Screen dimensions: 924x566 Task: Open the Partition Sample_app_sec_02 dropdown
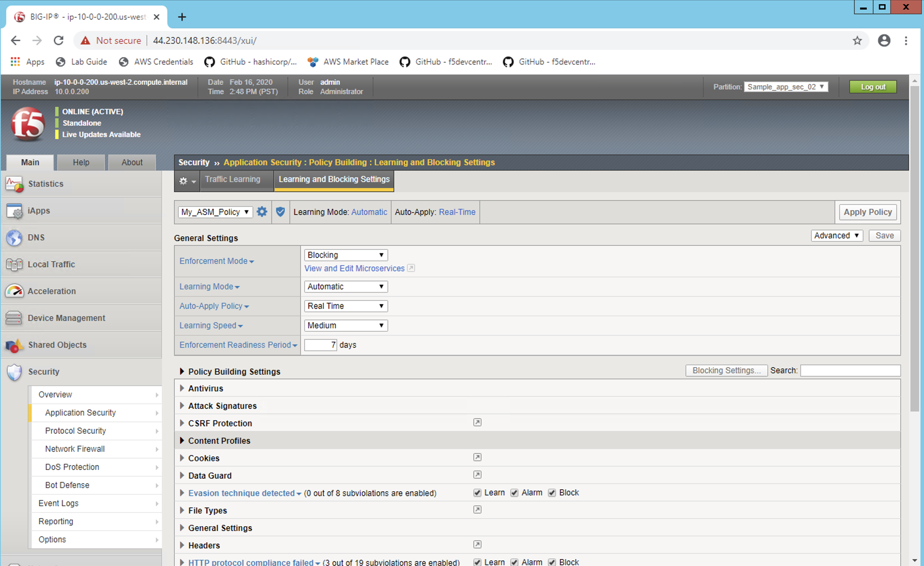point(786,87)
